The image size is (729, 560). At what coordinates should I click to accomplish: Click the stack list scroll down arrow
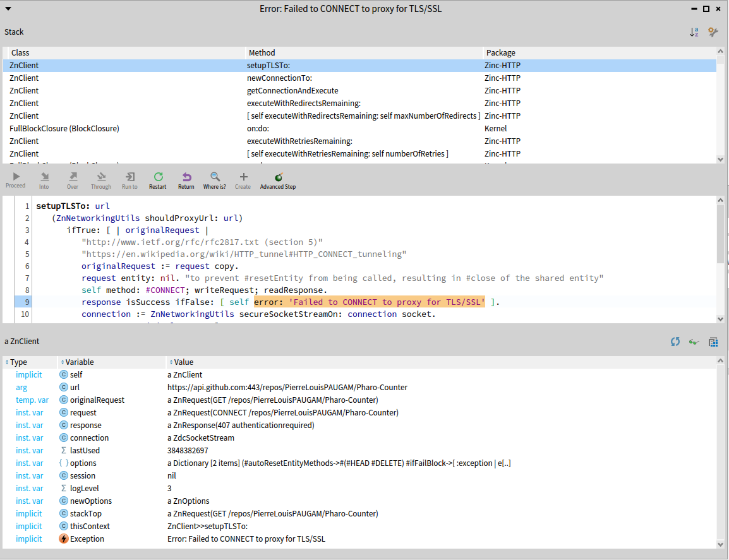[721, 159]
